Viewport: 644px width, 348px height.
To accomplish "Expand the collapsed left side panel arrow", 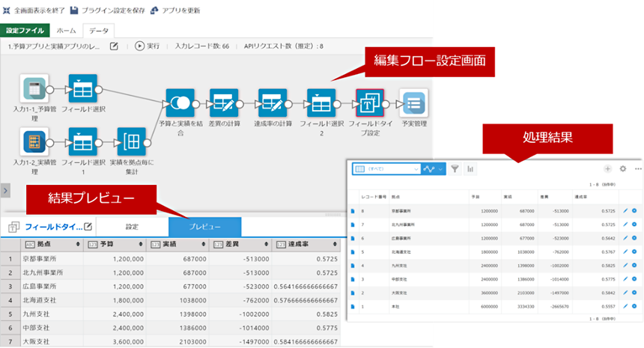I will tap(6, 191).
